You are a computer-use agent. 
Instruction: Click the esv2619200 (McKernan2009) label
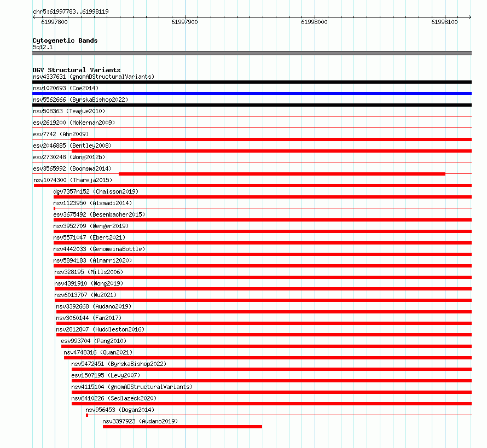point(74,123)
